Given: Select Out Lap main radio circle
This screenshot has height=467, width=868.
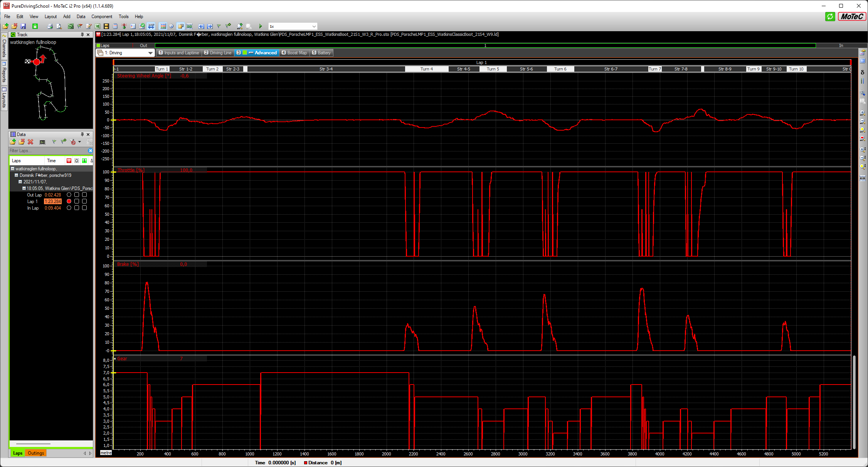Looking at the screenshot, I should pyautogui.click(x=69, y=195).
